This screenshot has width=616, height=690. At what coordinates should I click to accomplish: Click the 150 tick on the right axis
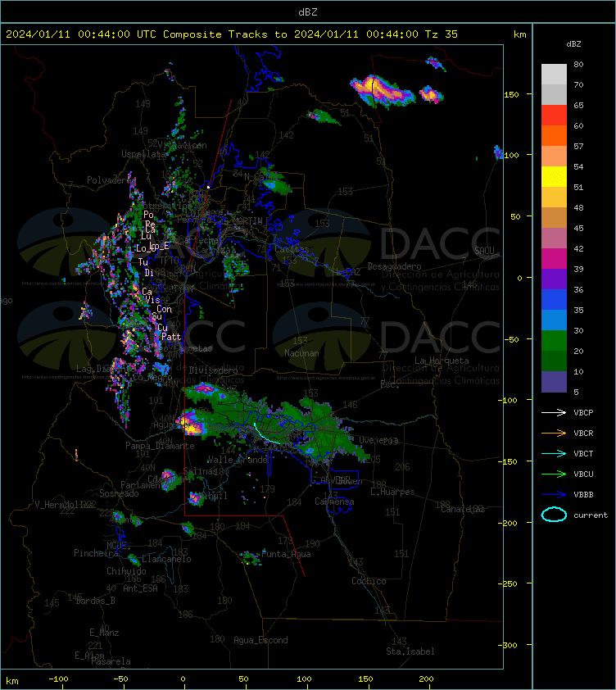click(x=511, y=94)
